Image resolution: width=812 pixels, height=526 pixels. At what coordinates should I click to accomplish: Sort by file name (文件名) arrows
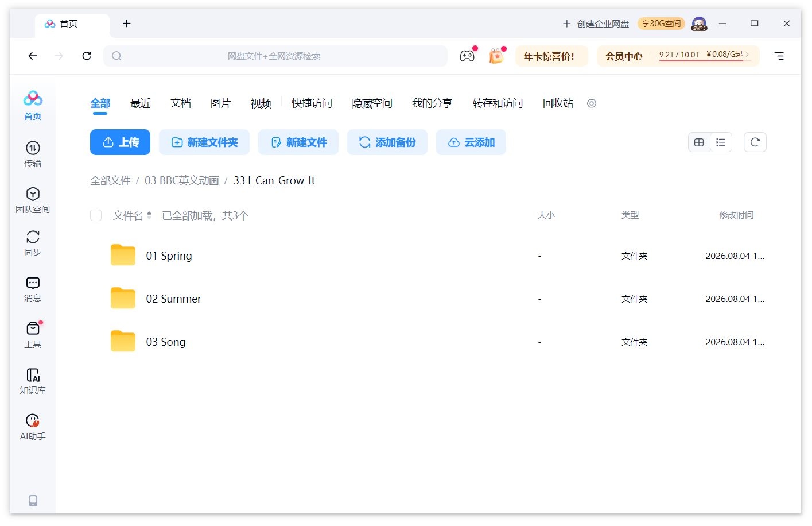click(x=149, y=215)
